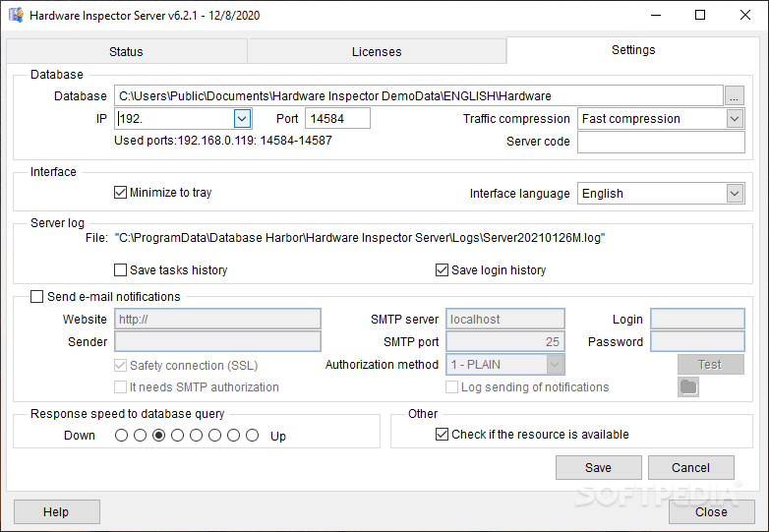Open the log folder icon button

688,386
